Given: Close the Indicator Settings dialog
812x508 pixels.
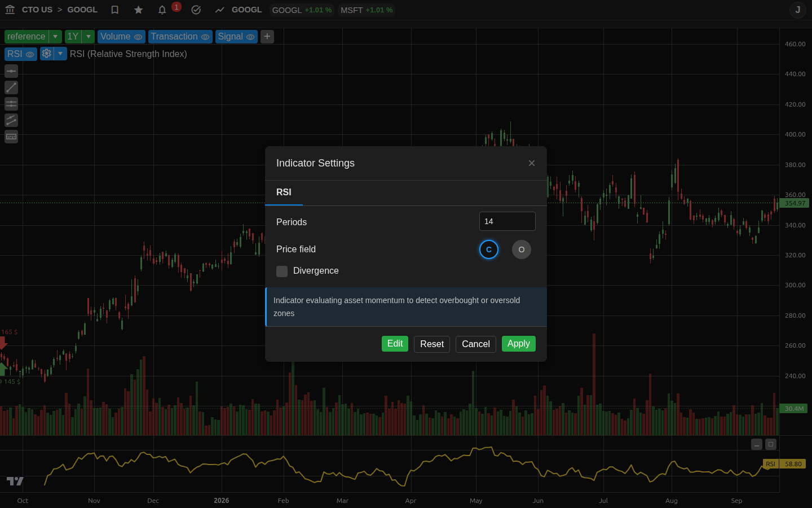Looking at the screenshot, I should coord(532,163).
